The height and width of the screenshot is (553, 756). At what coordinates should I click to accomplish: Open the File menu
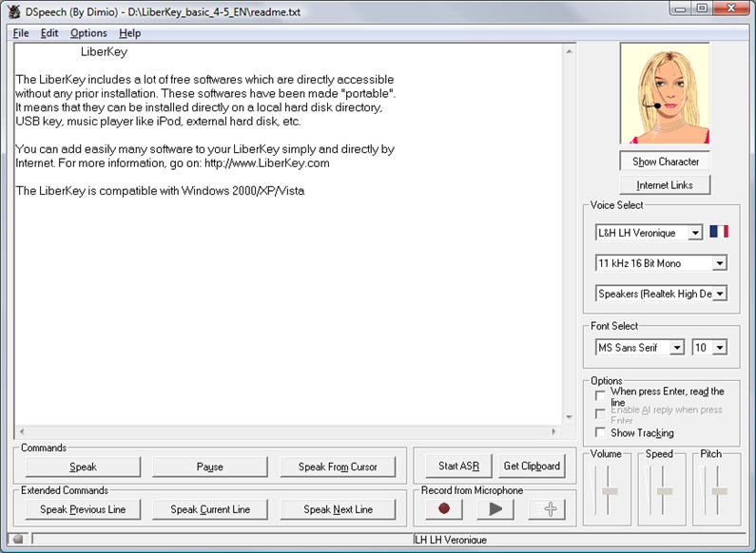click(21, 33)
